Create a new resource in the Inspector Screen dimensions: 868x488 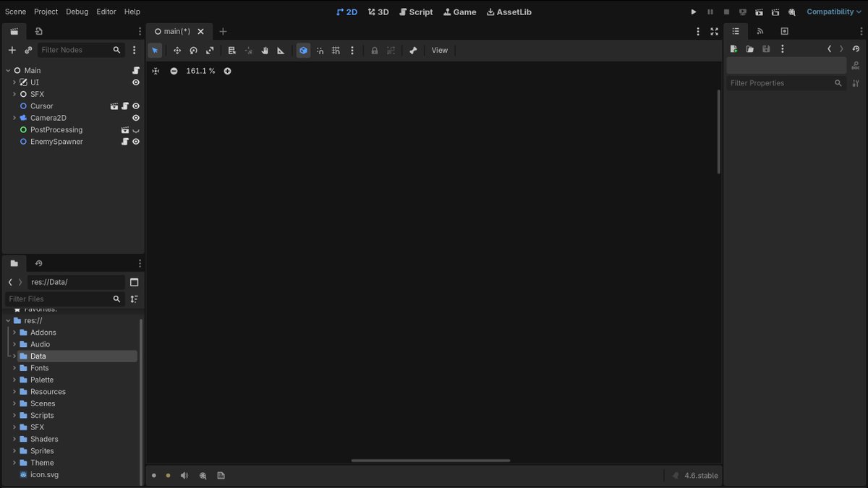tap(733, 49)
